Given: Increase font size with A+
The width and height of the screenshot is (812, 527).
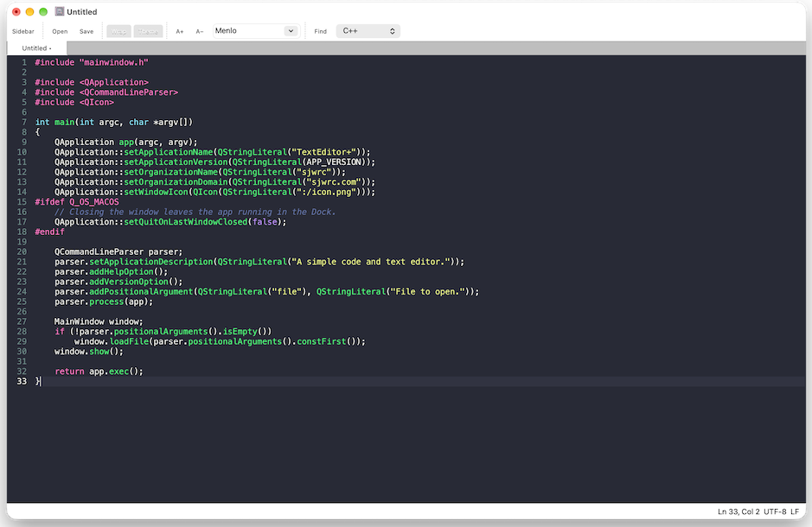Looking at the screenshot, I should (x=180, y=32).
